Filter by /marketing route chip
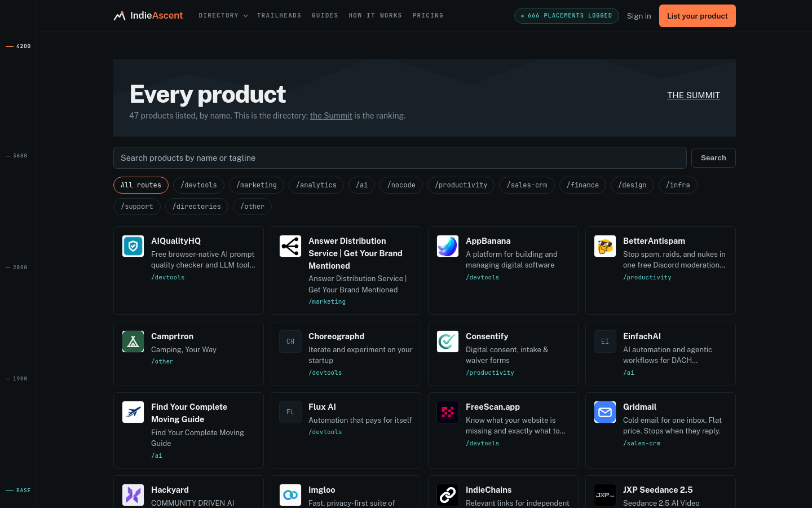This screenshot has width=812, height=508. click(x=257, y=185)
